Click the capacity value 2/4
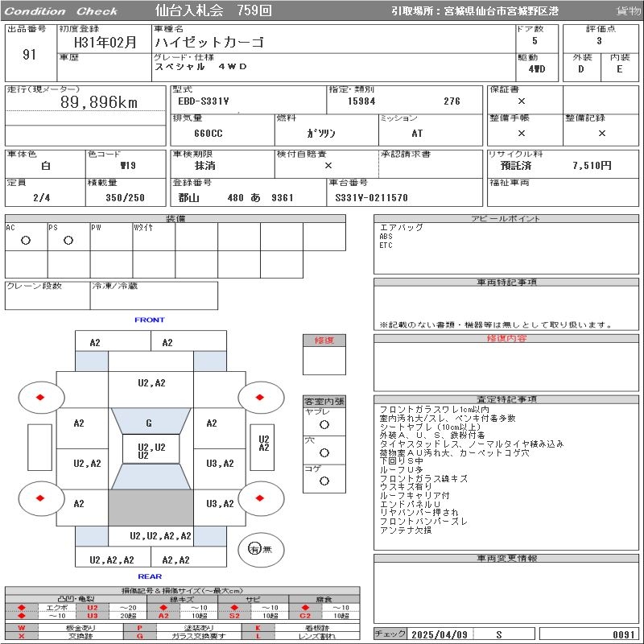The width and height of the screenshot is (644, 644). tap(42, 198)
